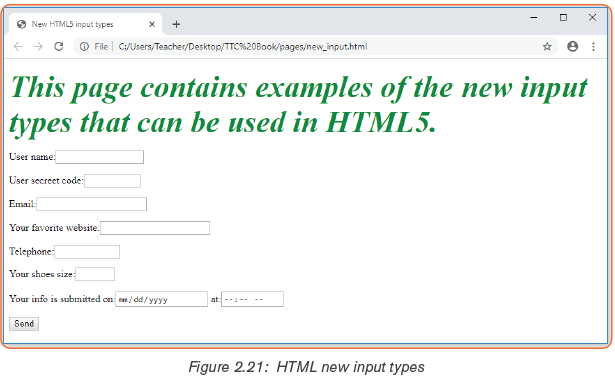Viewport: 615px width, 379px height.
Task: Focus the Your favorite website field
Action: (155, 228)
